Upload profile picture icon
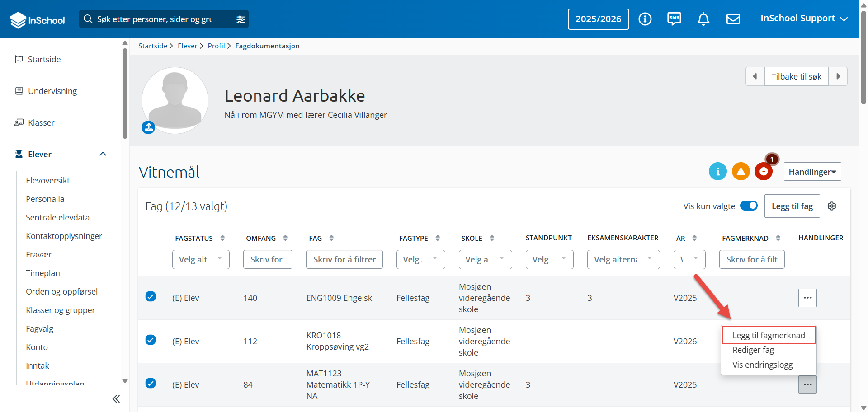This screenshot has height=412, width=868. coord(148,127)
